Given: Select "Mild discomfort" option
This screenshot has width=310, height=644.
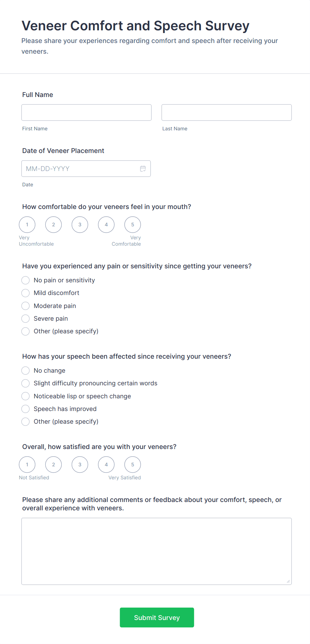Looking at the screenshot, I should pos(25,293).
